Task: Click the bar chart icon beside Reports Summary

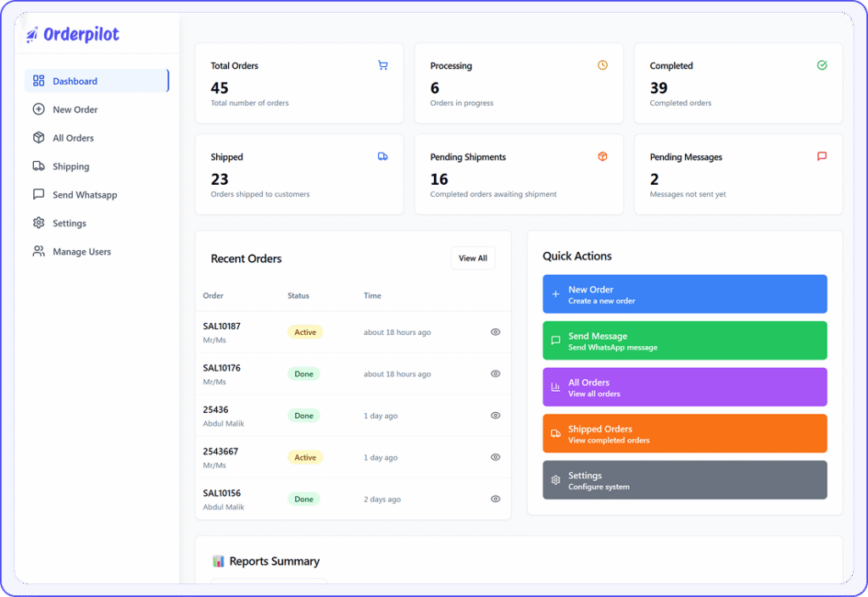Action: (x=219, y=561)
